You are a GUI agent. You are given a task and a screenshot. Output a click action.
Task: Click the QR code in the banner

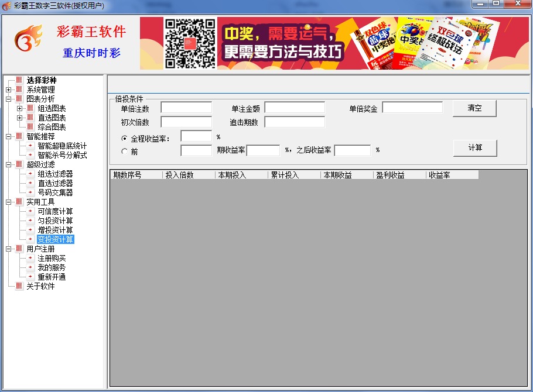(190, 43)
